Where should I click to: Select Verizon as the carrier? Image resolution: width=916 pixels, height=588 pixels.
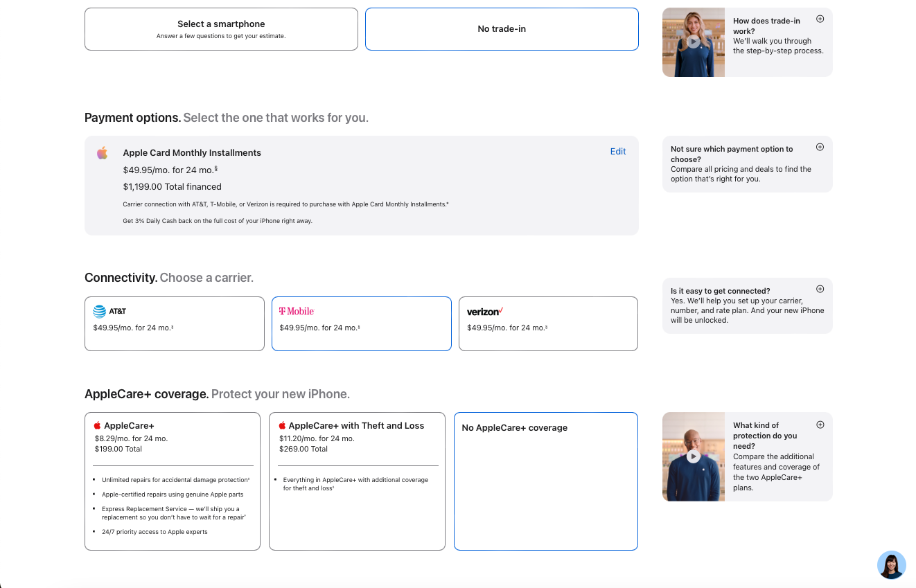pyautogui.click(x=548, y=323)
